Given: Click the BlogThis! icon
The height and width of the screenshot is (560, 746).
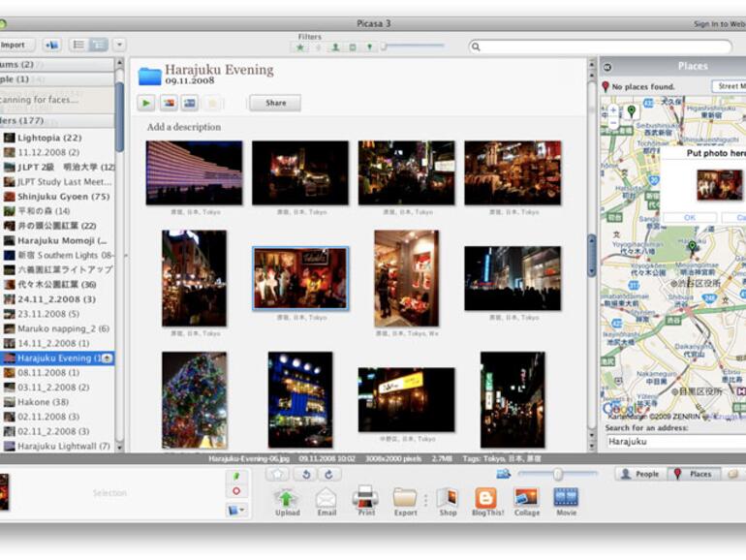Looking at the screenshot, I should tap(485, 498).
